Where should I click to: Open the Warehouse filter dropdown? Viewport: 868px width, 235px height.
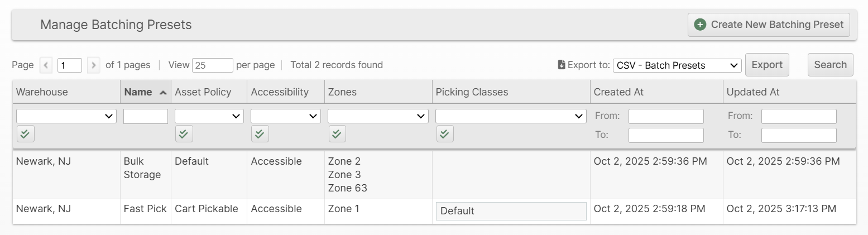[x=66, y=116]
